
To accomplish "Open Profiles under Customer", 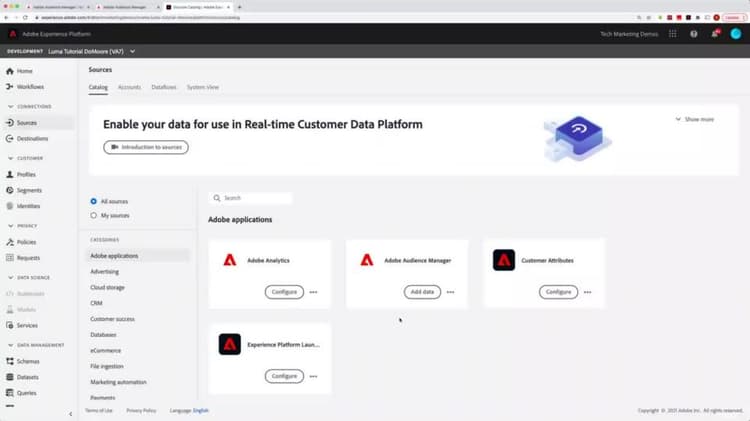I will [x=21, y=175].
